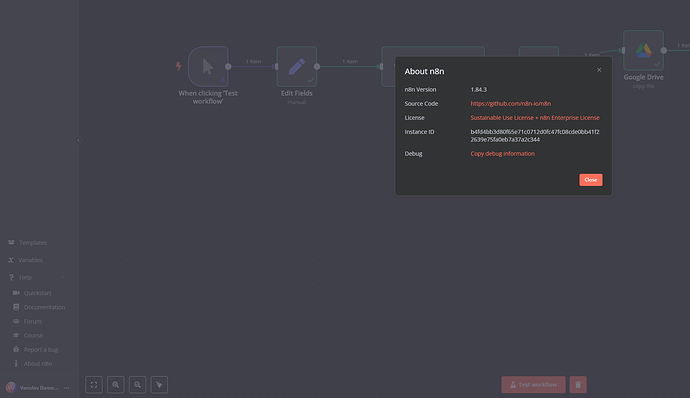Open the n8n GitHub source link

[x=510, y=103]
